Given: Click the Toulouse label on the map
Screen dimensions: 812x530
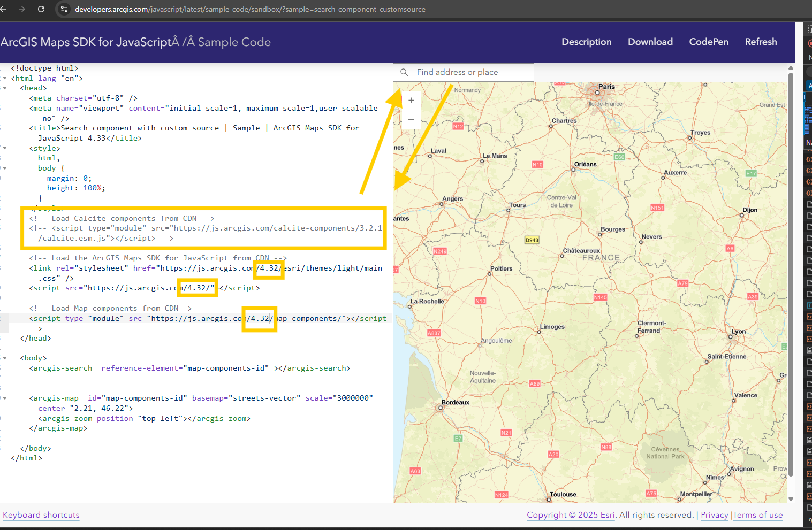Looking at the screenshot, I should (x=563, y=495).
